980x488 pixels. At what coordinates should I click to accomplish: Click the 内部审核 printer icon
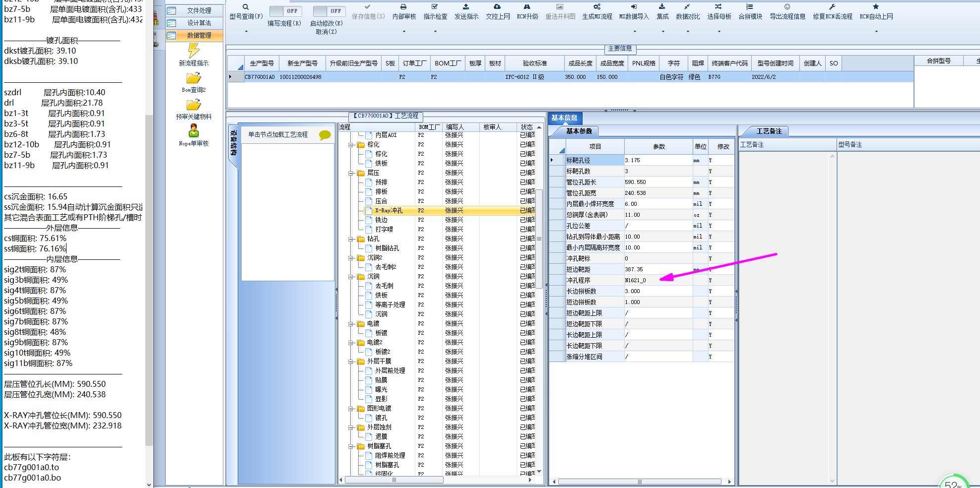(x=403, y=7)
